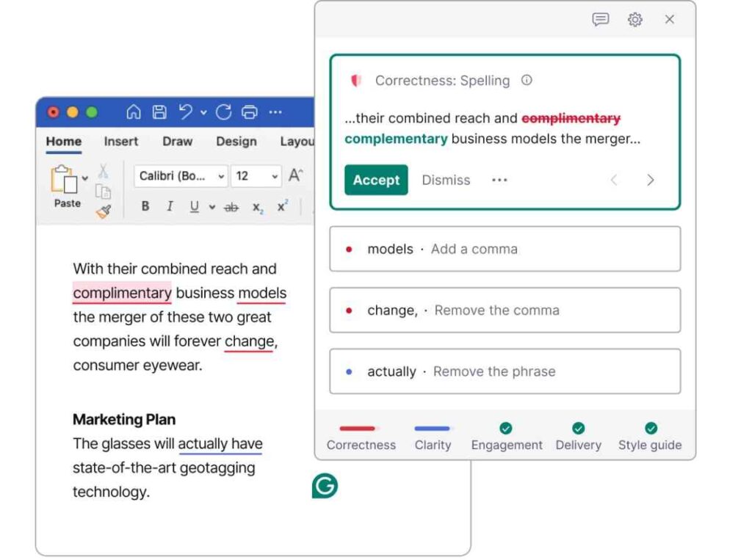Accept the complementary spelling suggestion

tap(376, 180)
